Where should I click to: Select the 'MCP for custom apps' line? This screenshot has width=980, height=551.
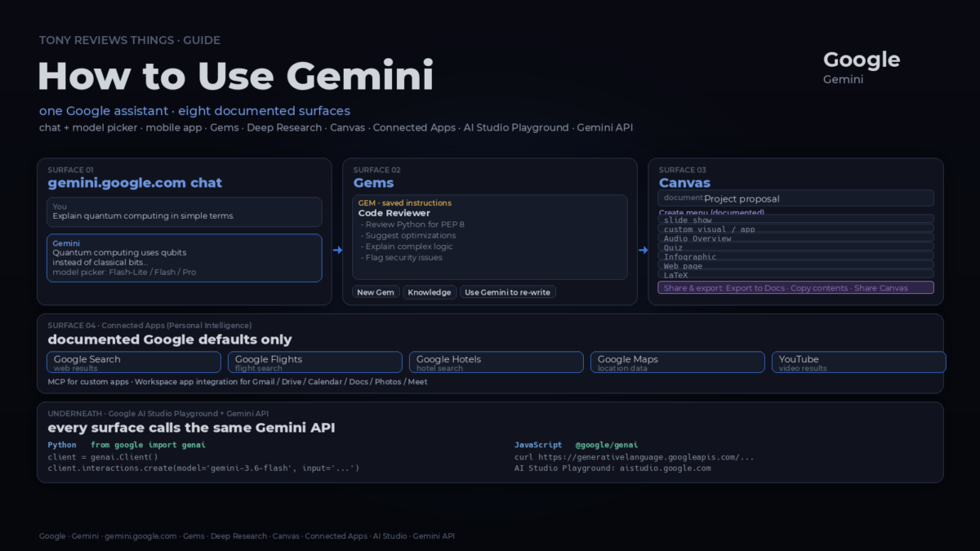pyautogui.click(x=237, y=381)
